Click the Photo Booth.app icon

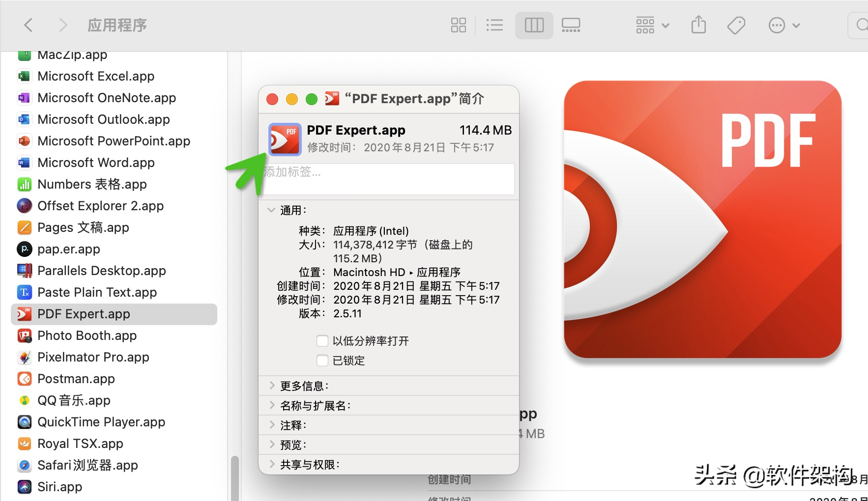pyautogui.click(x=24, y=335)
